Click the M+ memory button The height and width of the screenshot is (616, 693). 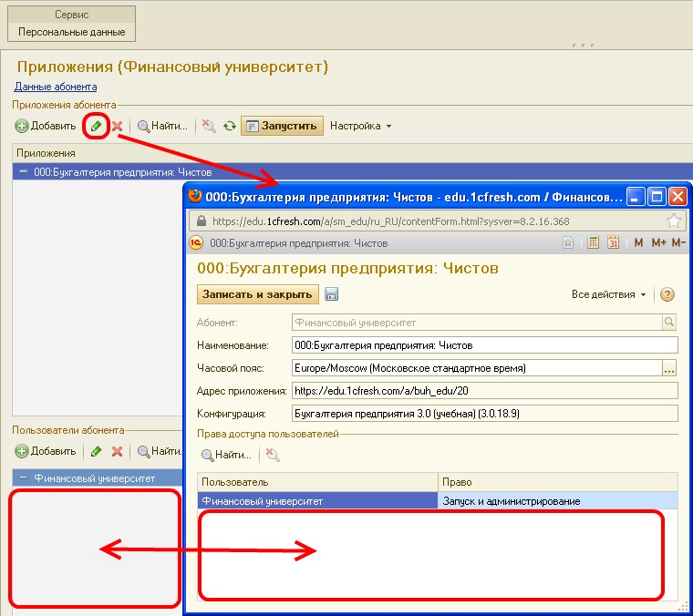pos(659,242)
